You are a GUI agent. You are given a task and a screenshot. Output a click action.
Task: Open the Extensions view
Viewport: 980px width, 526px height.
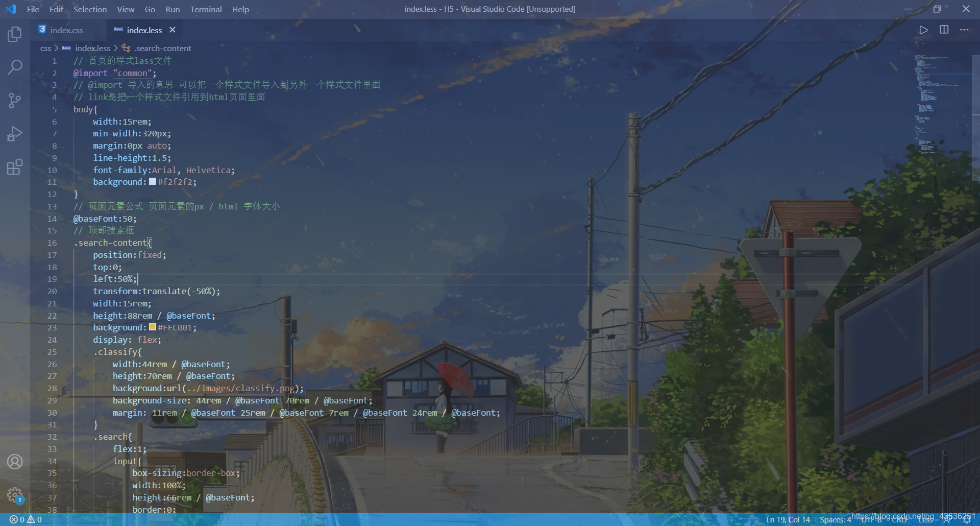coord(15,167)
